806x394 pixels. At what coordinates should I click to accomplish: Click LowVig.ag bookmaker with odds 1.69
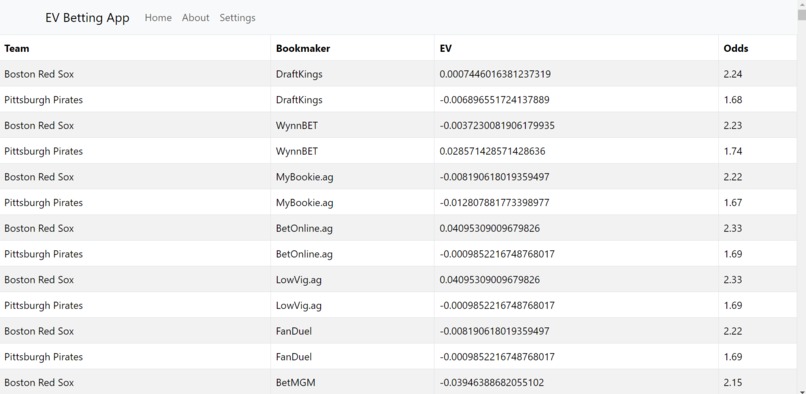tap(299, 306)
